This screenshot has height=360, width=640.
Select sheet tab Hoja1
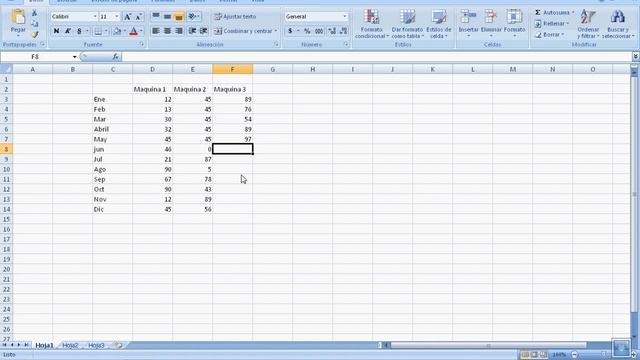pyautogui.click(x=44, y=345)
